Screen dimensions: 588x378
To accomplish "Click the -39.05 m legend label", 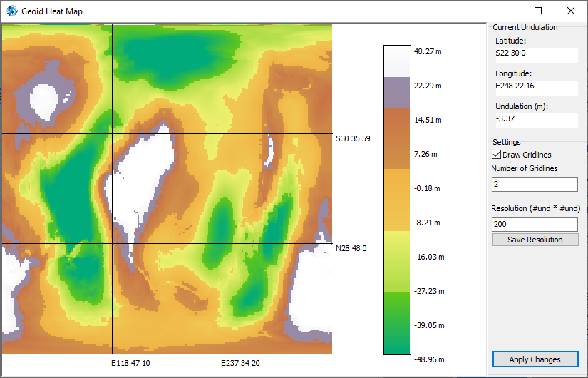I will point(429,325).
